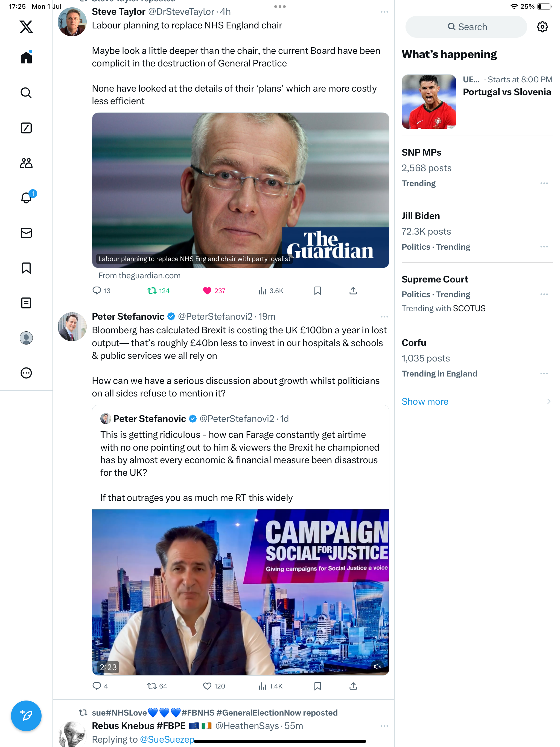Image resolution: width=560 pixels, height=747 pixels.
Task: Open Communities people icon in sidebar
Action: point(26,163)
